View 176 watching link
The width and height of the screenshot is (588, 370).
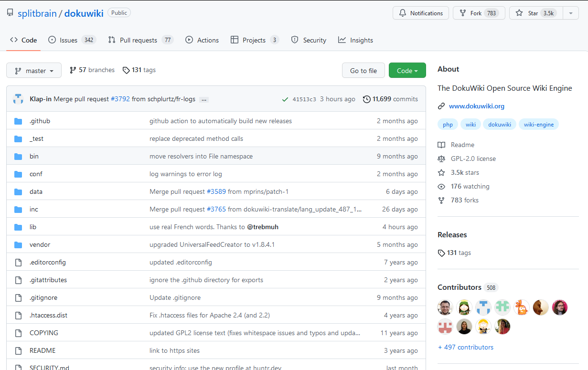463,186
